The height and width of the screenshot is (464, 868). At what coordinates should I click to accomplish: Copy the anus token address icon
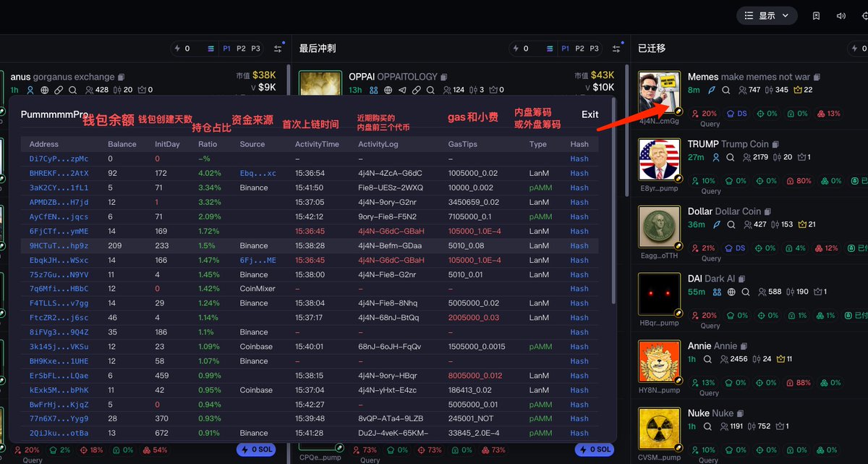[x=122, y=77]
